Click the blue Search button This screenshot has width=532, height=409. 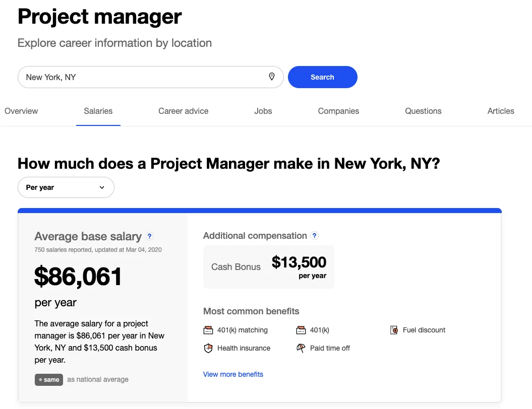click(x=322, y=77)
